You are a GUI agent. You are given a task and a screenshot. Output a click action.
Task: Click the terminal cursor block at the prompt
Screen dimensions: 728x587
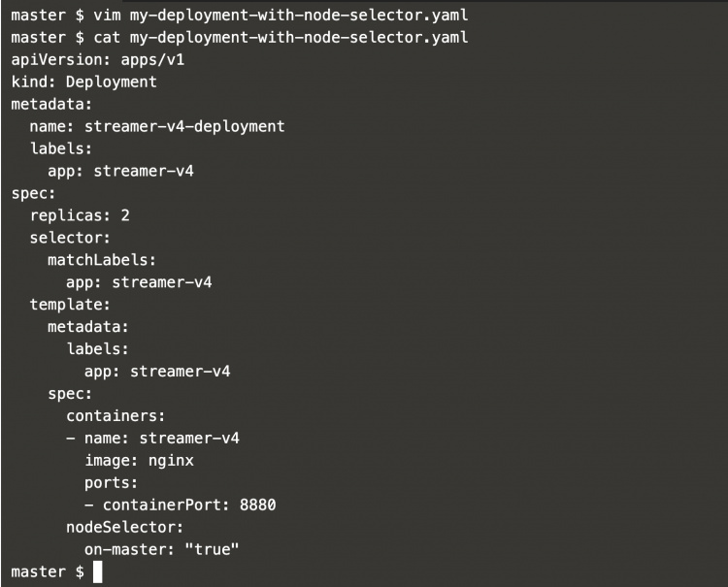[97, 571]
